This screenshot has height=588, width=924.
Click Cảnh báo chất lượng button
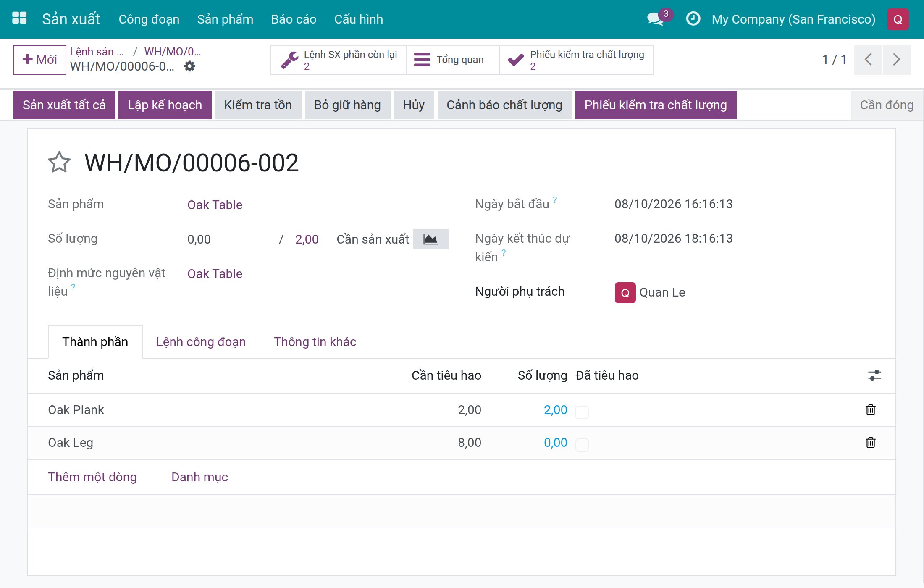pyautogui.click(x=504, y=105)
